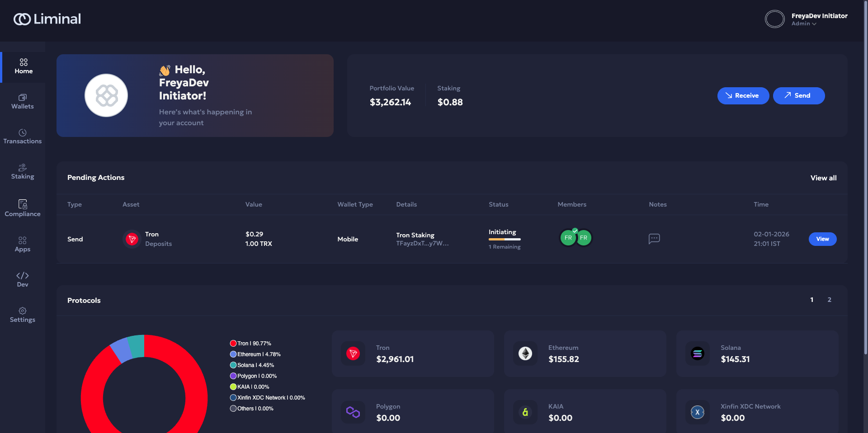Screen dimensions: 868x433
Task: Click the KAIA legend swatch
Action: 233,387
